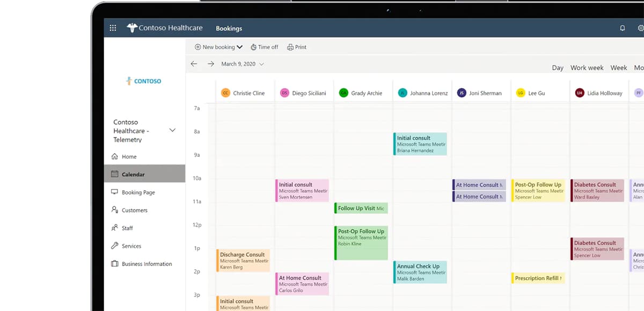
Task: Click Christie Cline's CC avatar
Action: tap(225, 93)
